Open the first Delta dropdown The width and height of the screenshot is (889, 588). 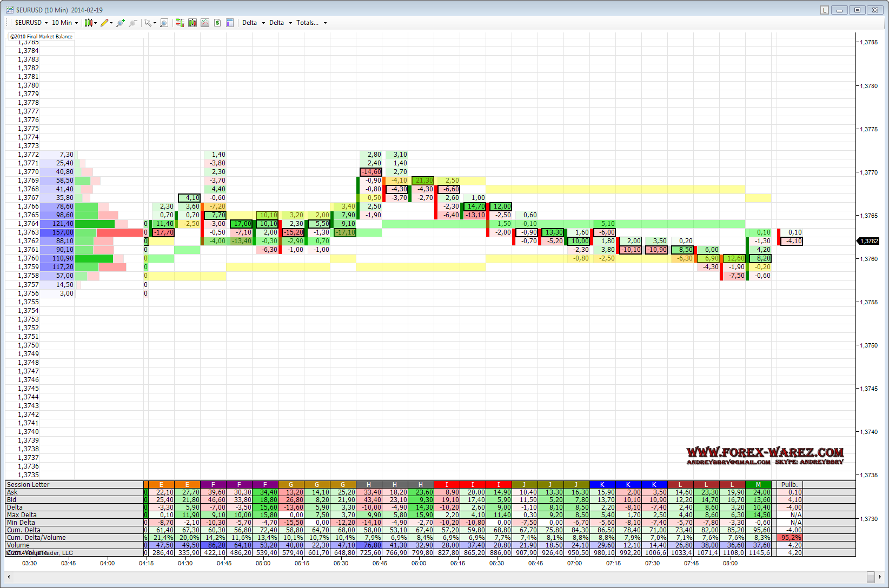[253, 23]
